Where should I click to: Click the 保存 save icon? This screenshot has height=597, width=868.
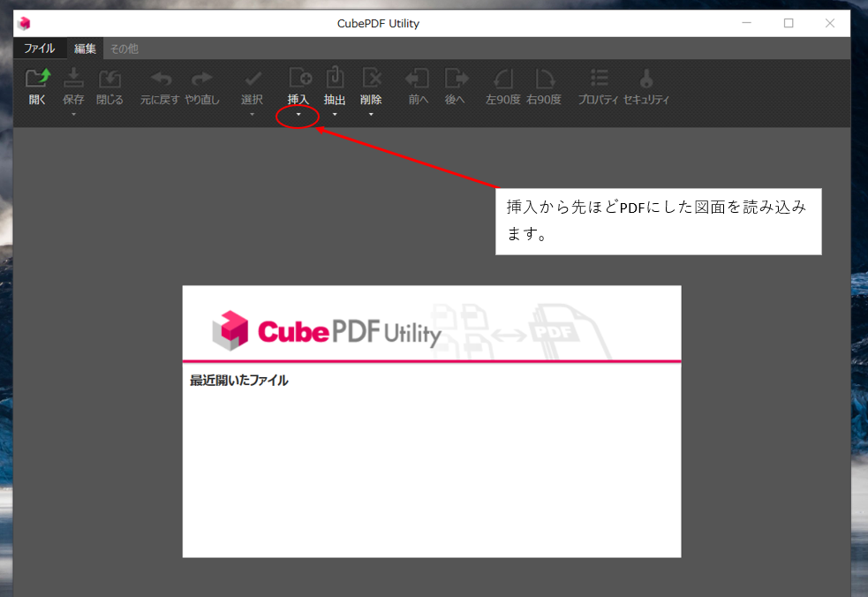tap(73, 79)
